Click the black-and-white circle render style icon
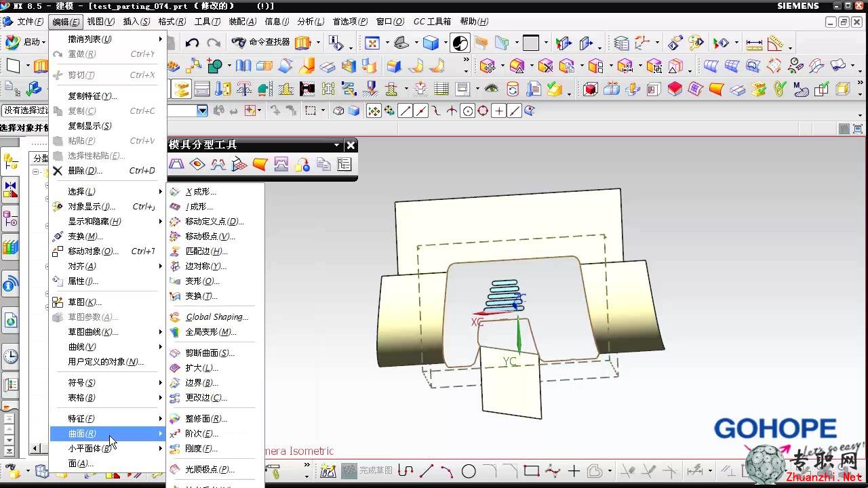This screenshot has height=488, width=868. (x=460, y=43)
